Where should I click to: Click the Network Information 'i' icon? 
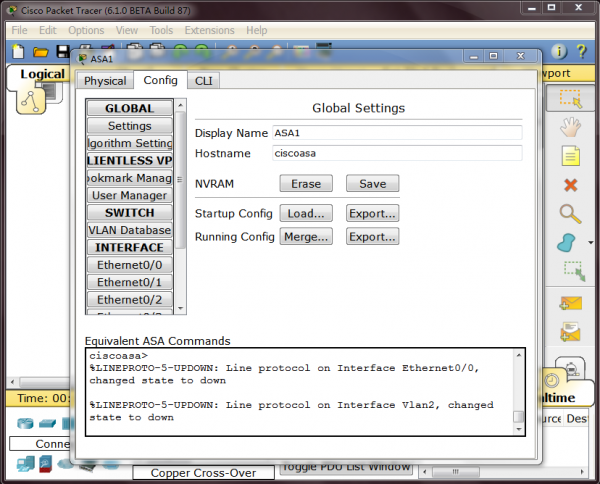(559, 51)
